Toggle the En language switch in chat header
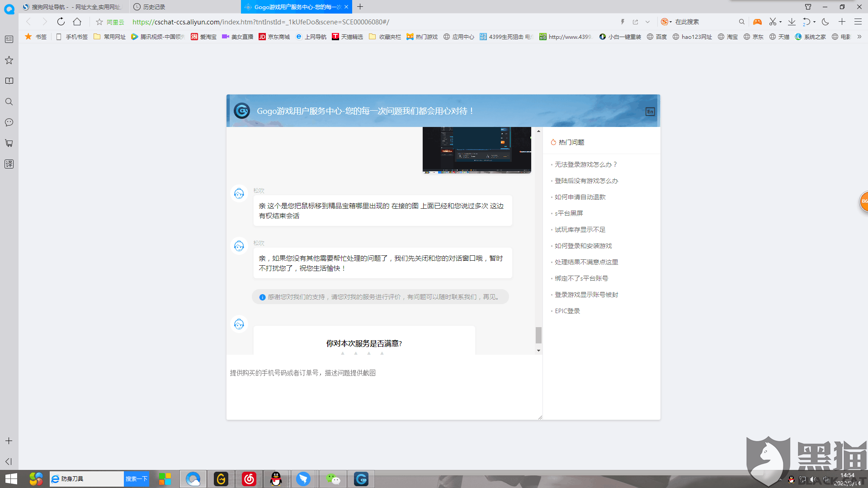868x488 pixels. (650, 112)
